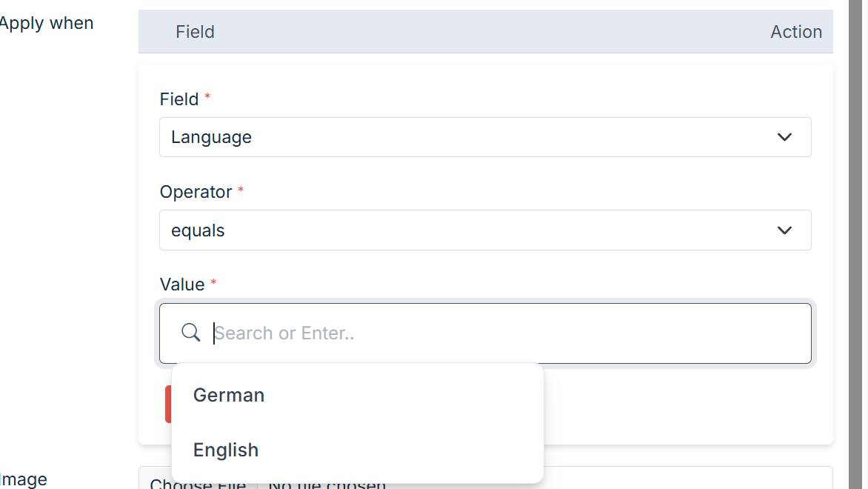The height and width of the screenshot is (489, 868).
Task: Choose English from the value list
Action: click(x=226, y=450)
